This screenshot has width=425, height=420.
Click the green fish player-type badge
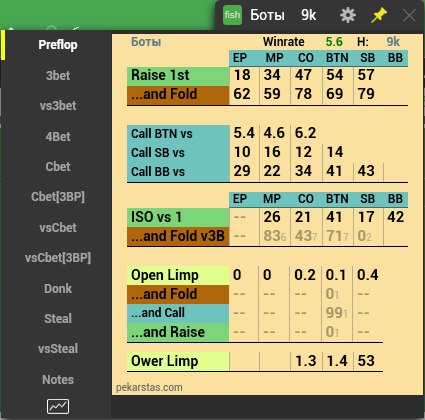click(x=232, y=15)
